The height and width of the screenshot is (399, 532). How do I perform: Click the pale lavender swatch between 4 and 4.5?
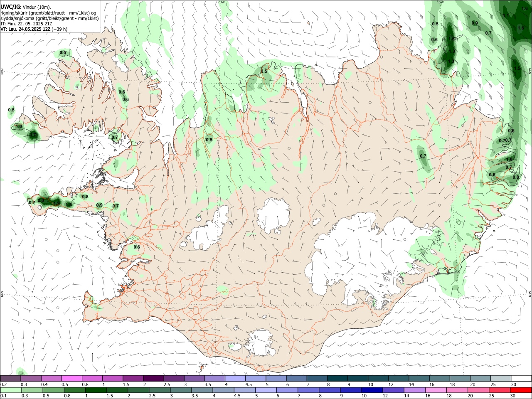pyautogui.click(x=235, y=379)
